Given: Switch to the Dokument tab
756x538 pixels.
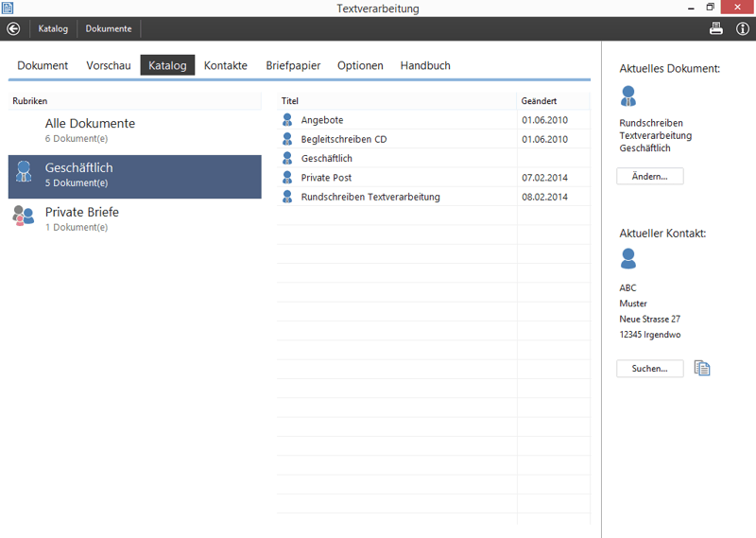Looking at the screenshot, I should pyautogui.click(x=43, y=65).
